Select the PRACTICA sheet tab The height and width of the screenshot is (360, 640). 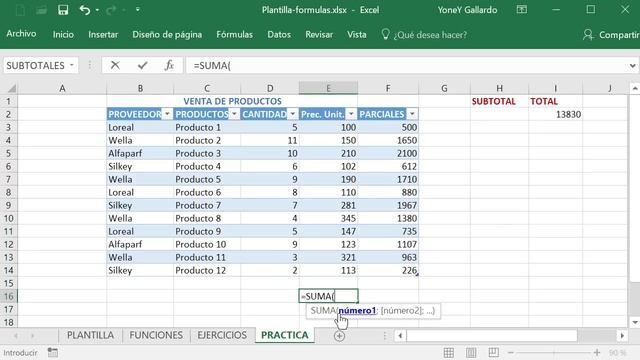pos(284,335)
